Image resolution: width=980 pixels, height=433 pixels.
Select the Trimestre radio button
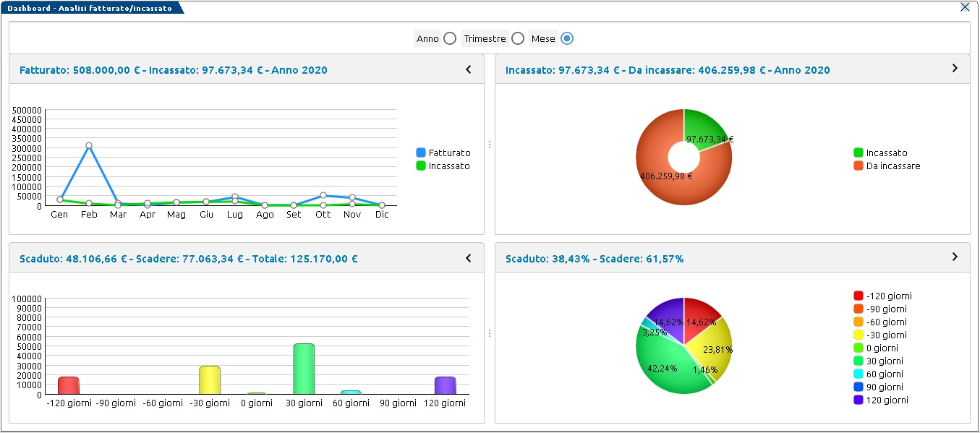(517, 38)
